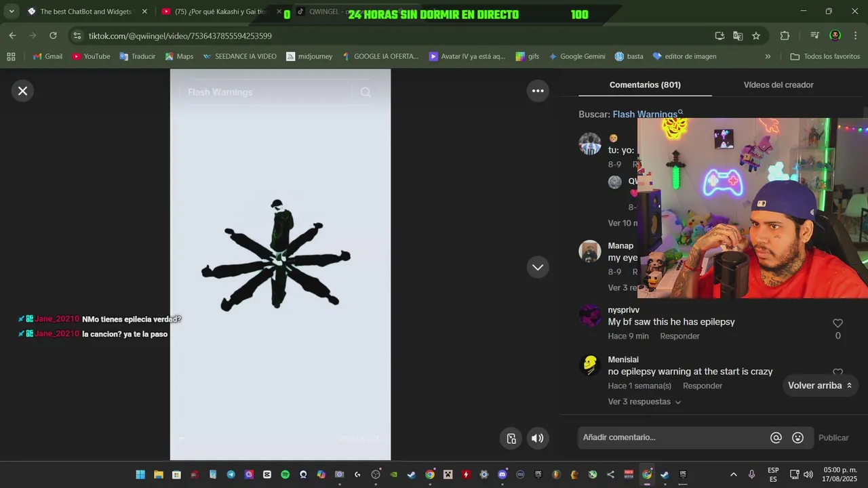The height and width of the screenshot is (488, 868).
Task: Switch to Vídeos del creador tab
Action: point(778,85)
